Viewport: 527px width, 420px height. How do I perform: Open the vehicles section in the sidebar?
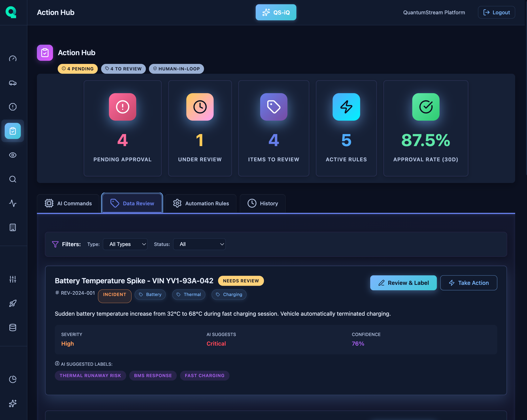13,83
